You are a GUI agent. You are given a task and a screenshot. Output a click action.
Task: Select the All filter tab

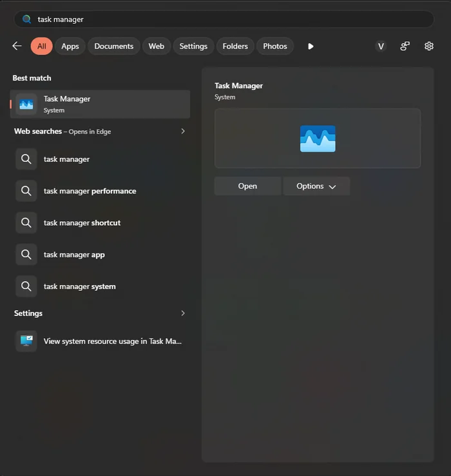click(x=41, y=46)
